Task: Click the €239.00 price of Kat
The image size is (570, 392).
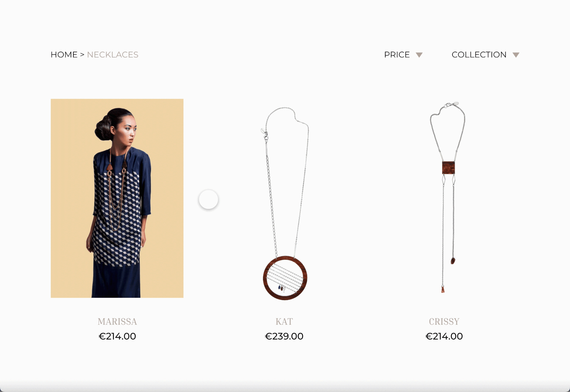Action: click(x=284, y=336)
